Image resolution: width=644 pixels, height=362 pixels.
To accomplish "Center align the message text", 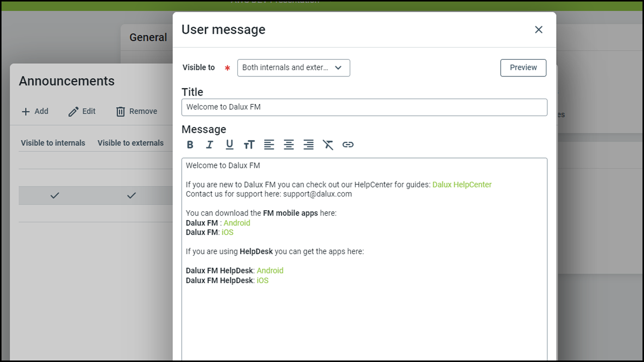I will 289,145.
